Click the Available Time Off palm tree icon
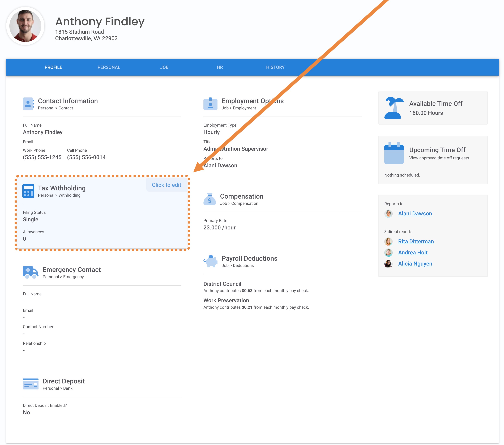The width and height of the screenshot is (504, 445). click(394, 108)
